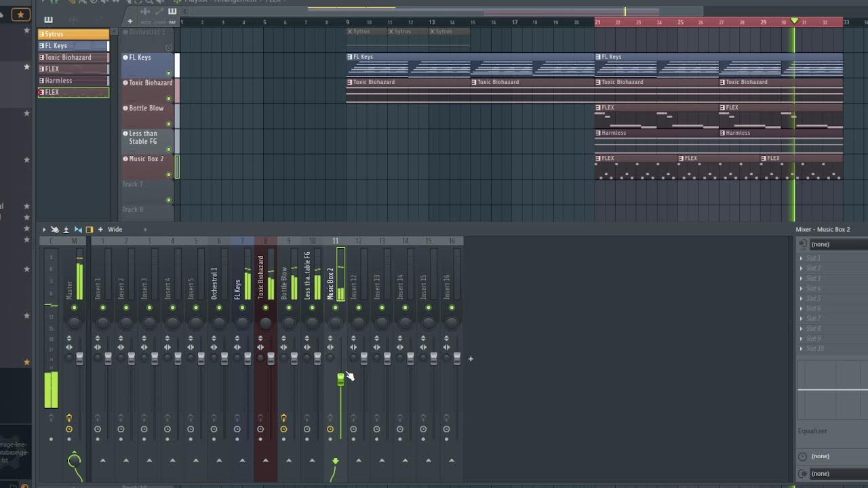Select mixer track 11 number header
The width and height of the screenshot is (868, 488).
click(335, 241)
